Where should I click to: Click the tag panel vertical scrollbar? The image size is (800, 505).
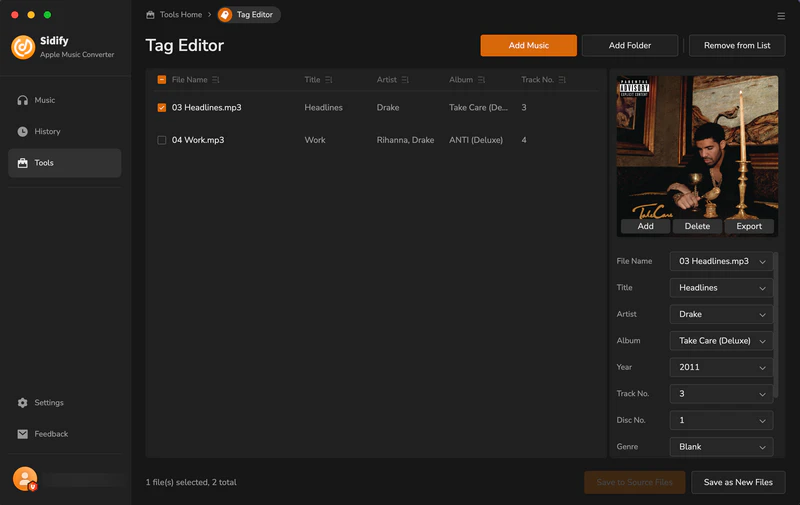[776, 324]
